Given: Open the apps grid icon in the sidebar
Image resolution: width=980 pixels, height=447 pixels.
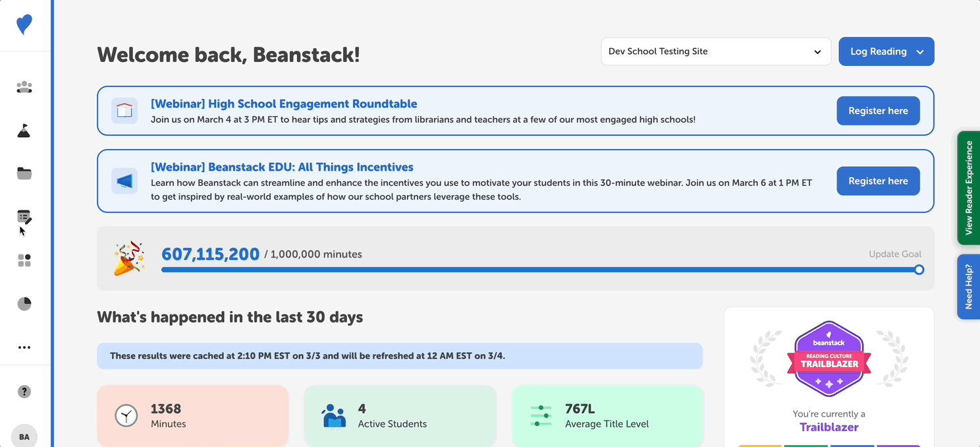Looking at the screenshot, I should click(x=24, y=260).
